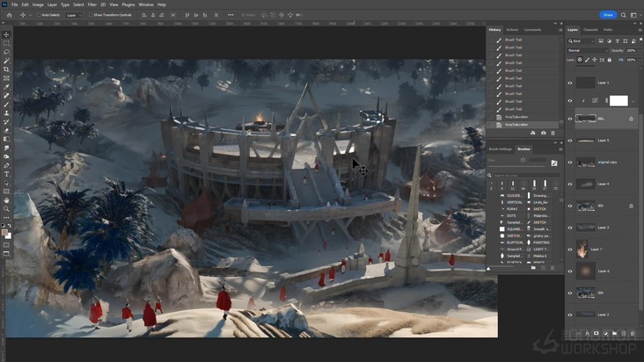Hide Layer 2 visibility eye

coord(570,315)
